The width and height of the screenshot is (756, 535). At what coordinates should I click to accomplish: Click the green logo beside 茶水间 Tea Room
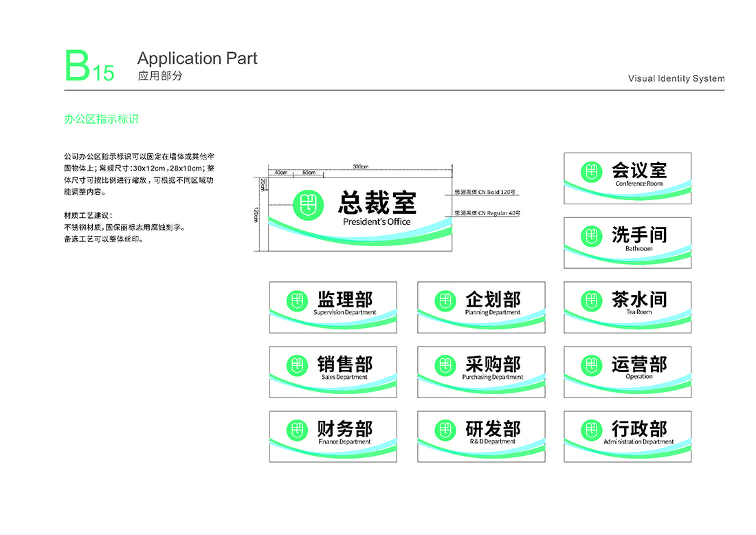[591, 301]
